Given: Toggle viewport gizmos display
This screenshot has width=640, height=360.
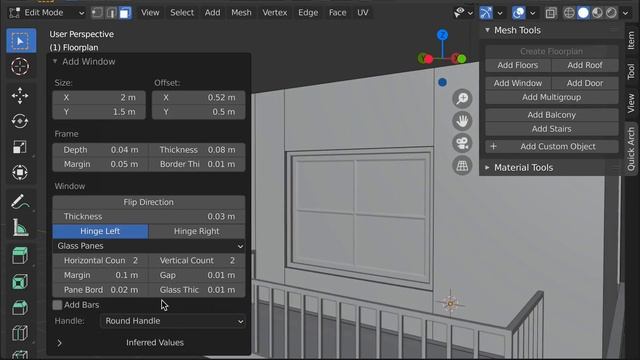Looking at the screenshot, I should (x=486, y=13).
